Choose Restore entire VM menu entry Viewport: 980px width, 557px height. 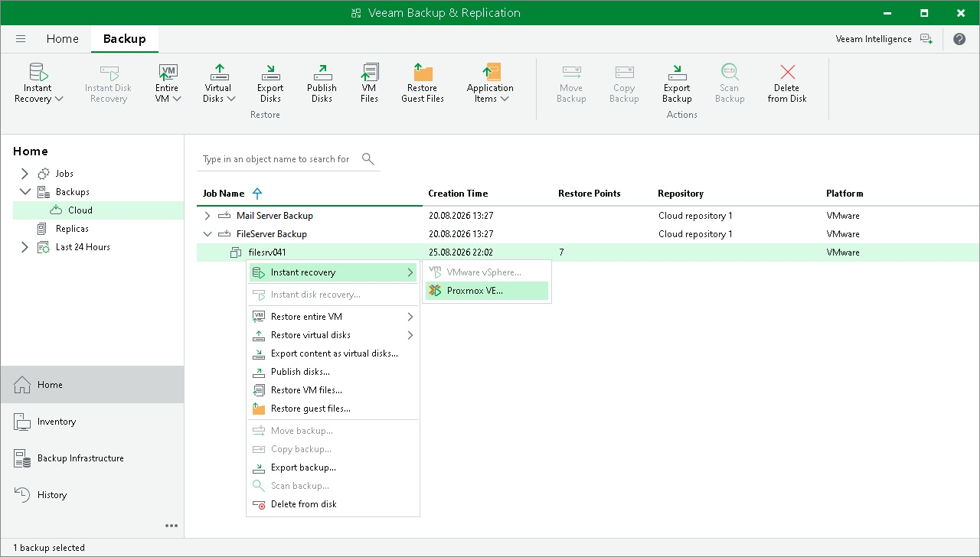tap(333, 317)
